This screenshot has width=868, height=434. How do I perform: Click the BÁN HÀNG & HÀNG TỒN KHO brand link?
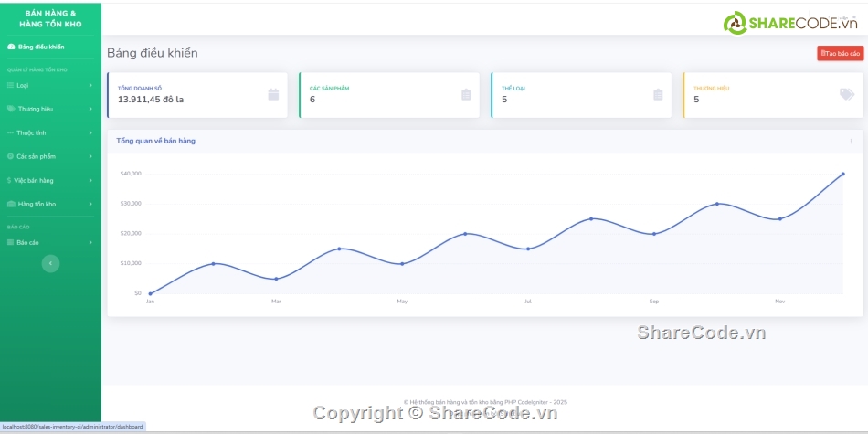click(50, 19)
